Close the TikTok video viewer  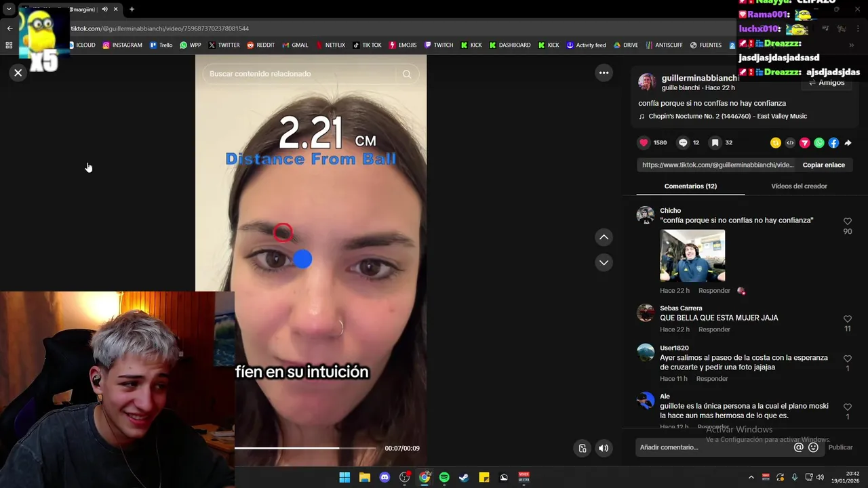(18, 73)
